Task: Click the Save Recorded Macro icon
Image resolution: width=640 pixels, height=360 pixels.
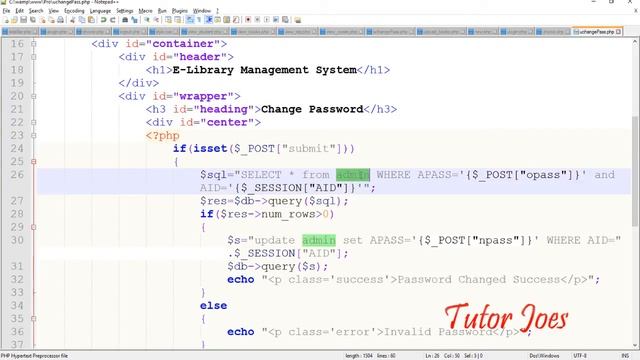Action: point(285,20)
